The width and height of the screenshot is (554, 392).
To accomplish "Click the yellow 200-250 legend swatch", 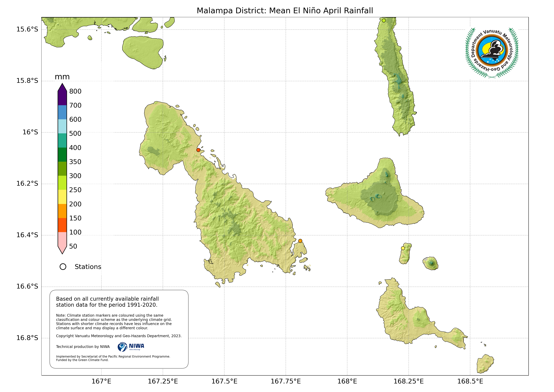I will [x=62, y=197].
